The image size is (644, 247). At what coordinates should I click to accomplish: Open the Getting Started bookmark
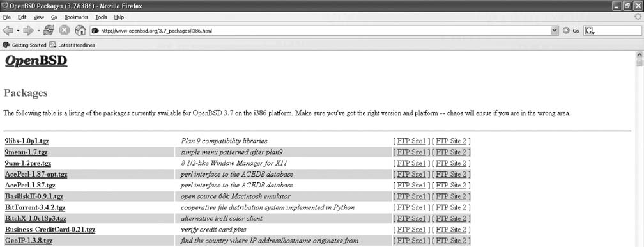click(x=25, y=45)
